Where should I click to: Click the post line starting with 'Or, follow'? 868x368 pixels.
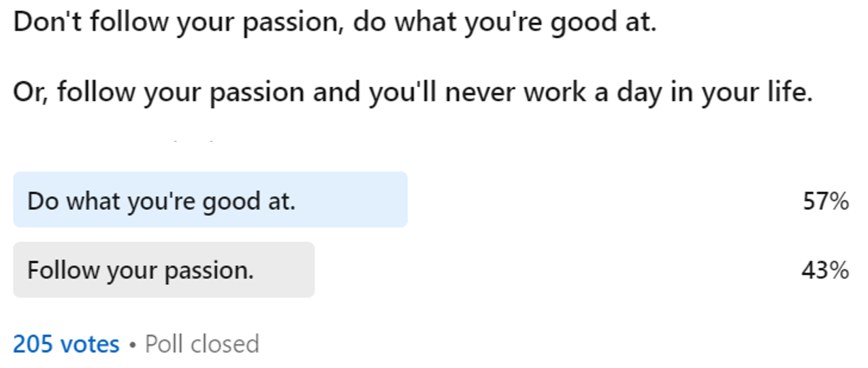click(x=413, y=92)
